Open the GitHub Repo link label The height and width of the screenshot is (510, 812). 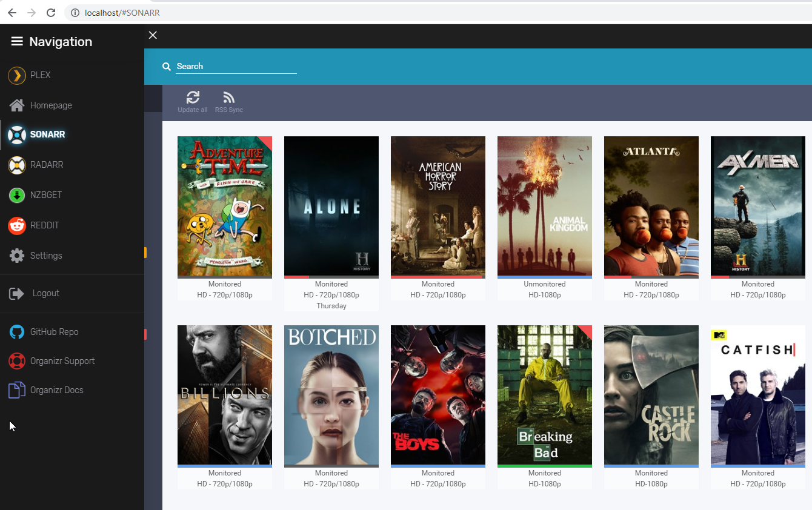54,332
